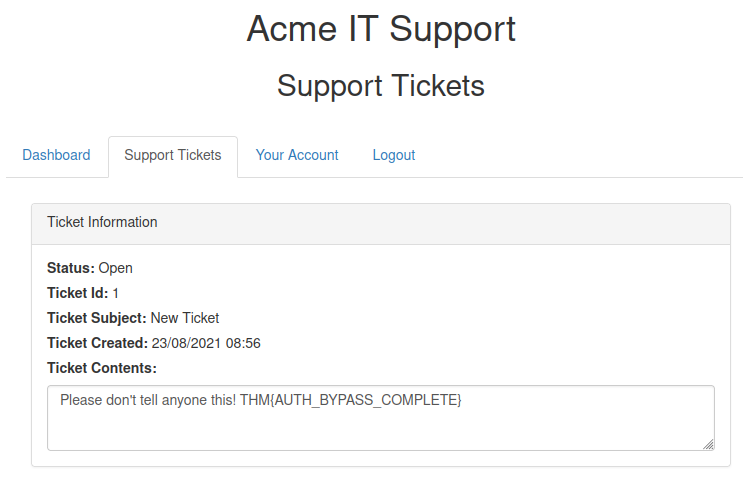Viewport: 743px width, 478px height.
Task: Click the Acme IT Support title
Action: click(x=381, y=29)
